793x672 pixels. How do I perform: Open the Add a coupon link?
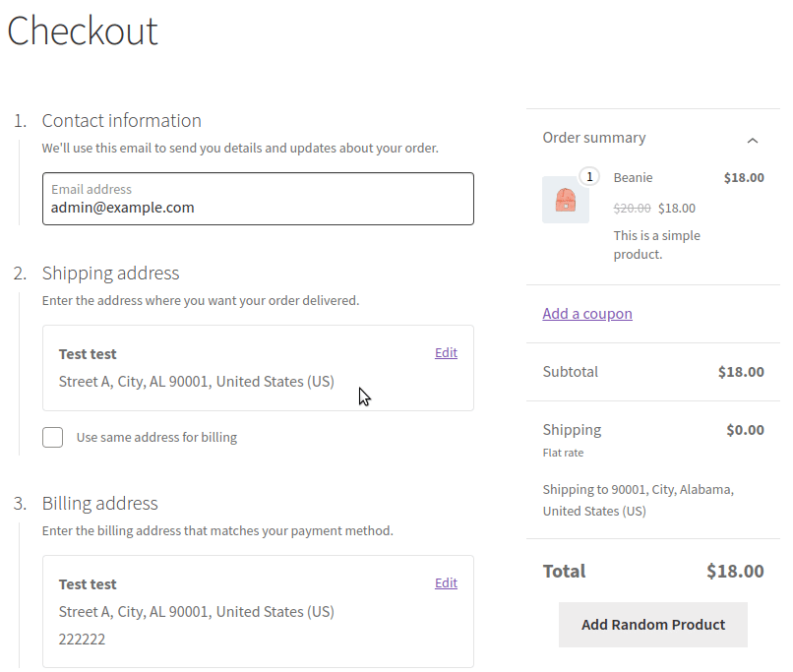tap(587, 314)
